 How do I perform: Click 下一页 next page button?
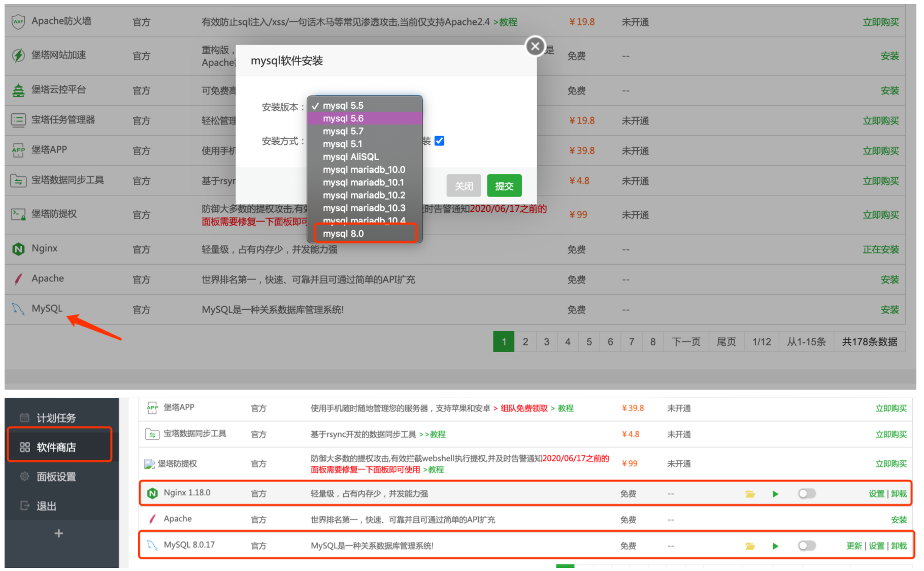[686, 341]
